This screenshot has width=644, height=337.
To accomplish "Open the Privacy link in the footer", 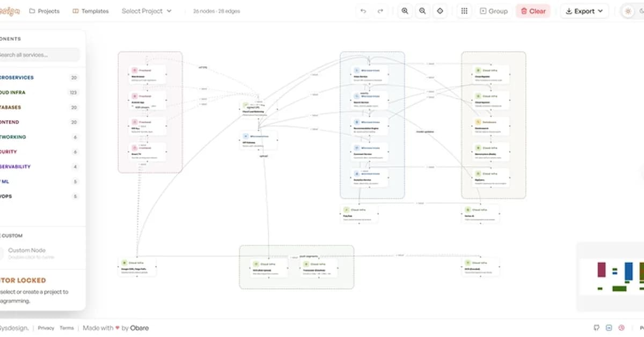I will (46, 328).
